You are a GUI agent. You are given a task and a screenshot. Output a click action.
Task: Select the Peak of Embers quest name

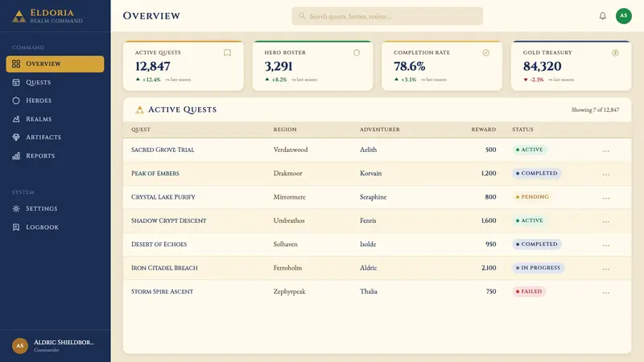155,173
